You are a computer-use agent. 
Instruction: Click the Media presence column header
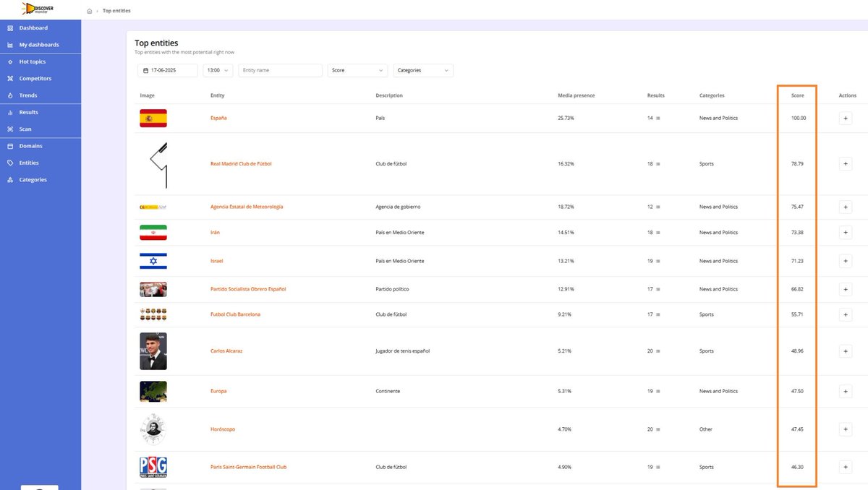click(x=576, y=95)
